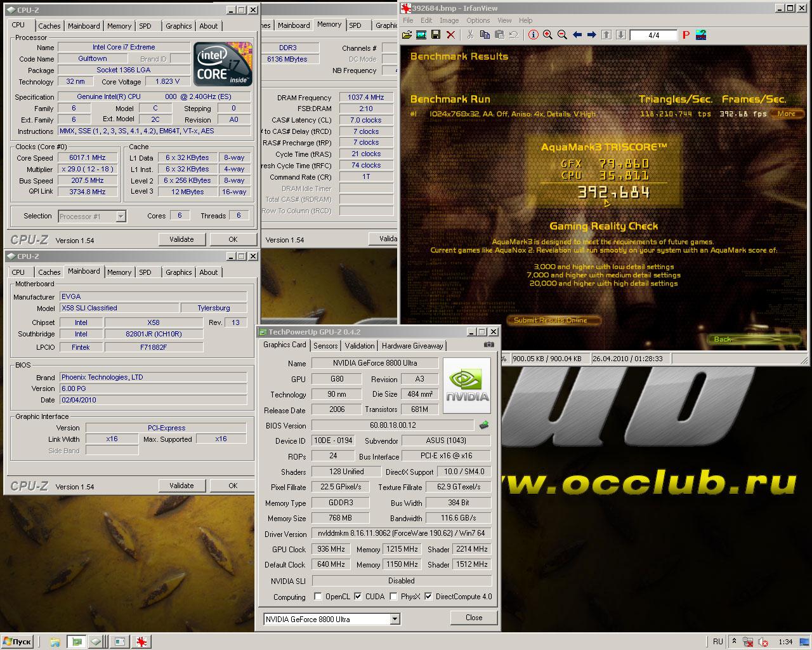Open the File menu in IrfanView
This screenshot has width=812, height=650.
click(408, 20)
